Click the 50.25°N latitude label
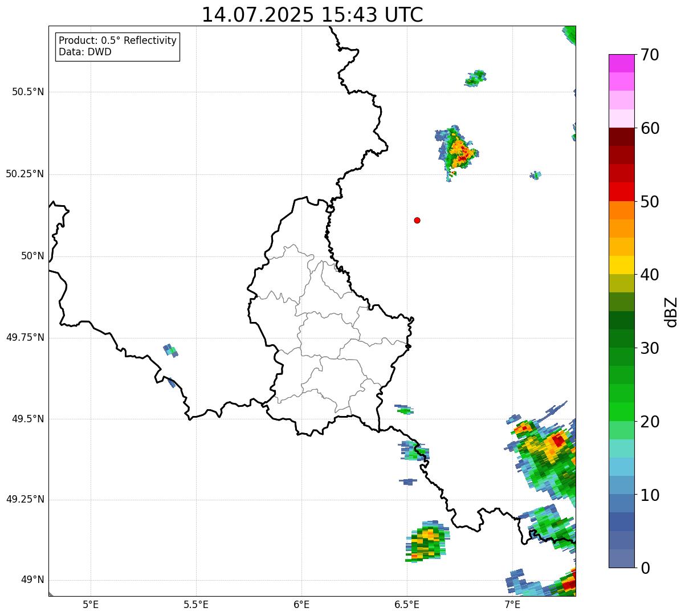Viewport: 685px width, 616px height. [x=25, y=174]
